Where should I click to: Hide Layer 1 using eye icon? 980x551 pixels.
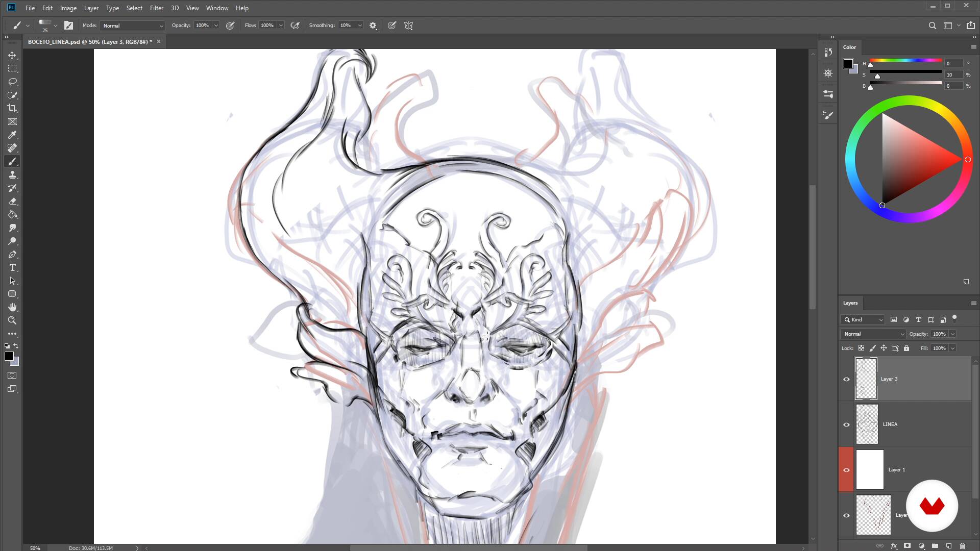coord(846,470)
